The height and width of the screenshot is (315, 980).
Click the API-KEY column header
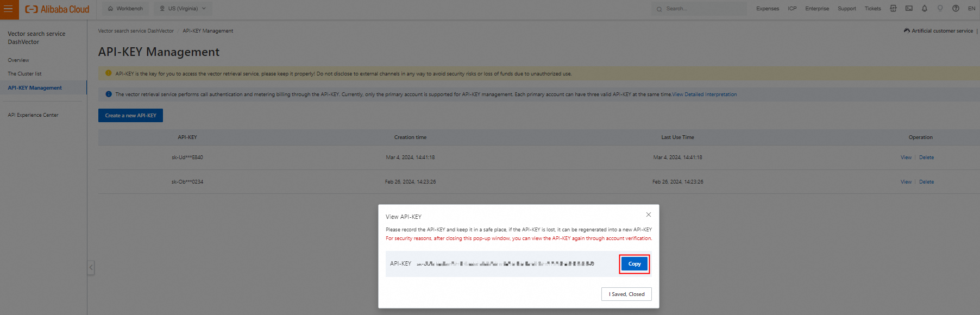[x=187, y=137]
